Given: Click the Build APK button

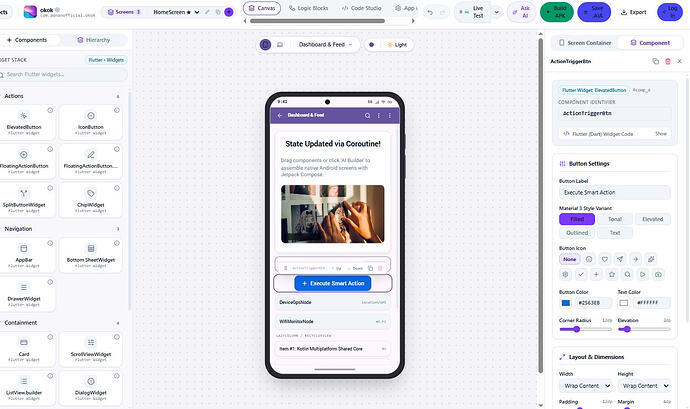Looking at the screenshot, I should click(x=557, y=12).
